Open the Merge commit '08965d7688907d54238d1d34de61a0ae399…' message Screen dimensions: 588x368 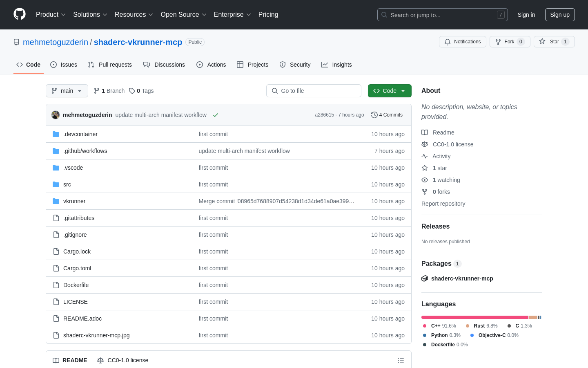click(276, 201)
